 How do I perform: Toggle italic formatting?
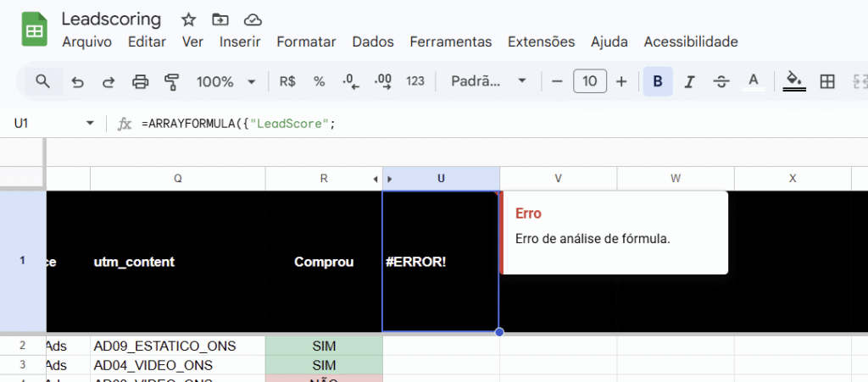(x=689, y=81)
